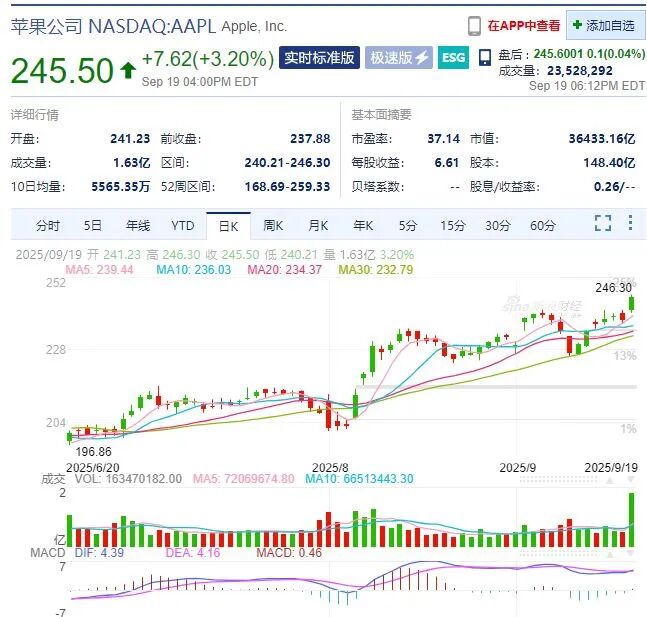
Task: Select the 60分 chart tab
Action: (x=543, y=226)
